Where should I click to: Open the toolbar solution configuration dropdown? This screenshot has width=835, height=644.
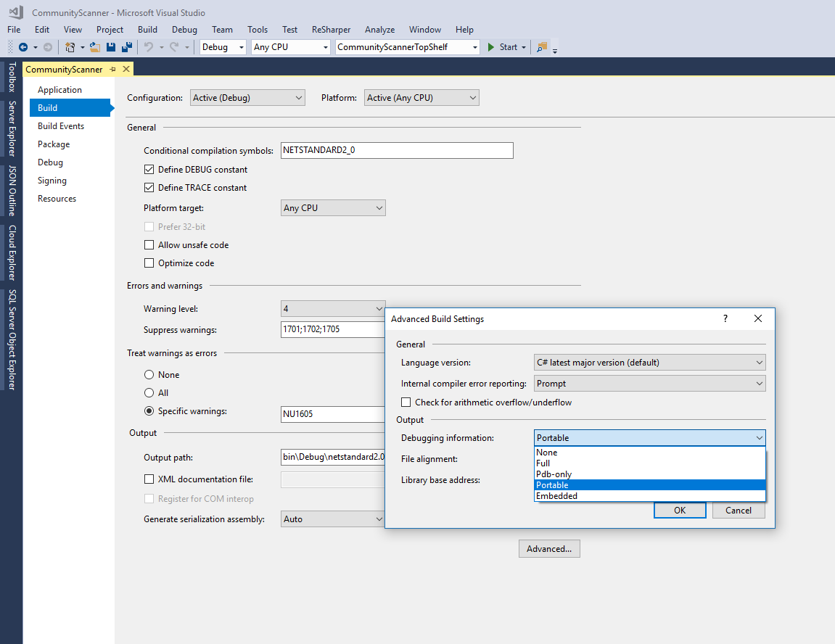click(223, 47)
